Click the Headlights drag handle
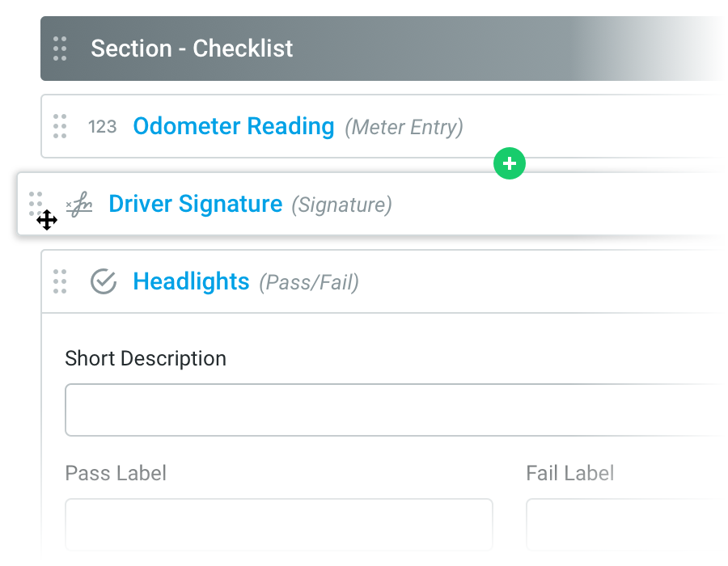This screenshot has height=566, width=728. click(60, 281)
